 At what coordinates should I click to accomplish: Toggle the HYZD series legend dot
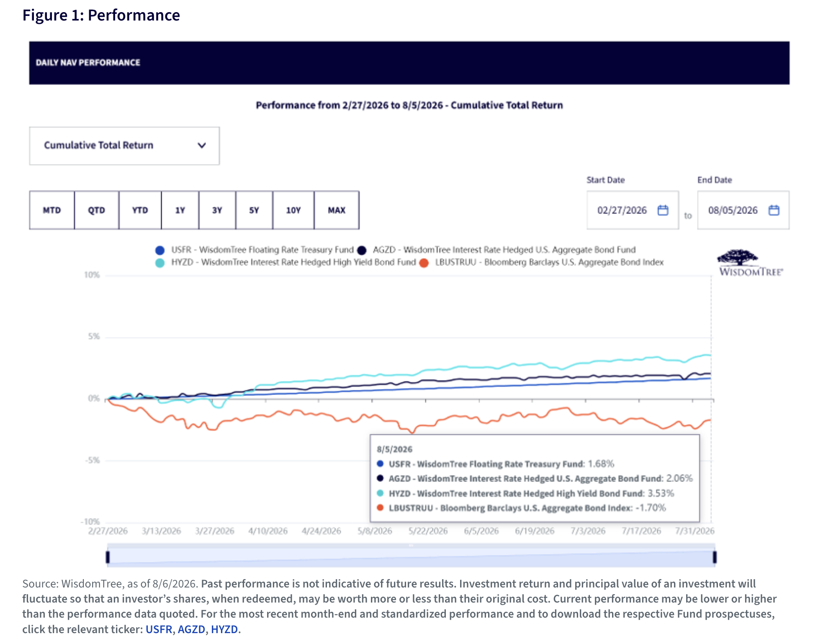coord(159,263)
